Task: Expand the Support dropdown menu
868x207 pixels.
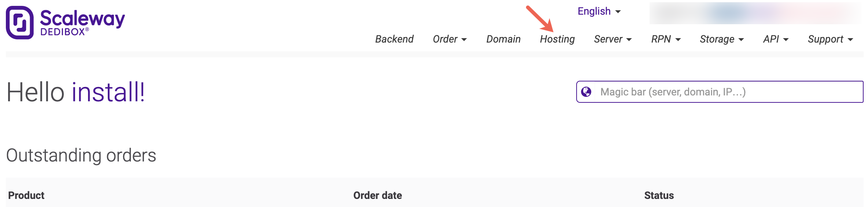Action: click(x=830, y=39)
